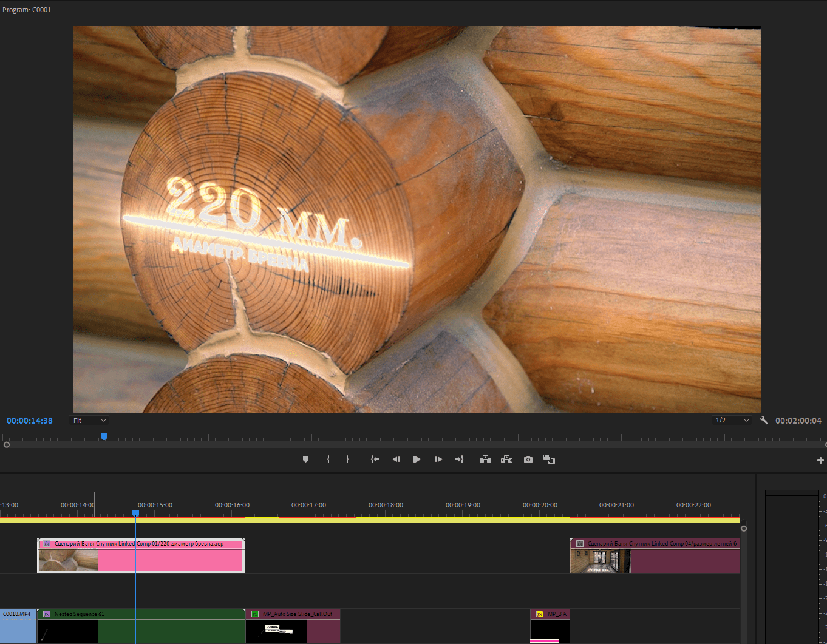Click the blue 00:00:14:38 timecode

point(29,420)
